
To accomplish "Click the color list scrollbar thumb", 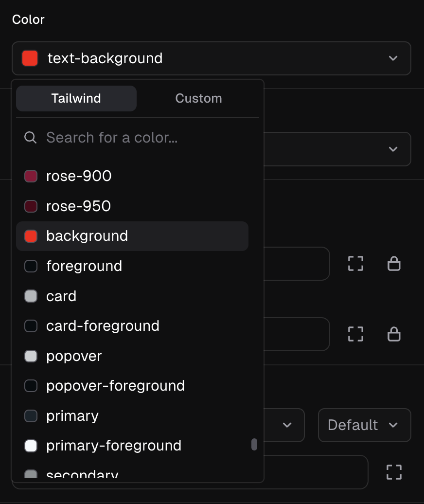I will (254, 445).
